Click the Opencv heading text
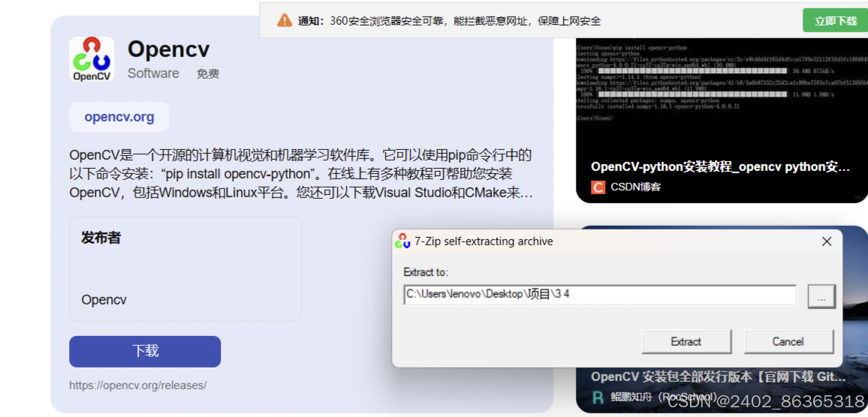Image resolution: width=868 pixels, height=417 pixels. click(169, 49)
